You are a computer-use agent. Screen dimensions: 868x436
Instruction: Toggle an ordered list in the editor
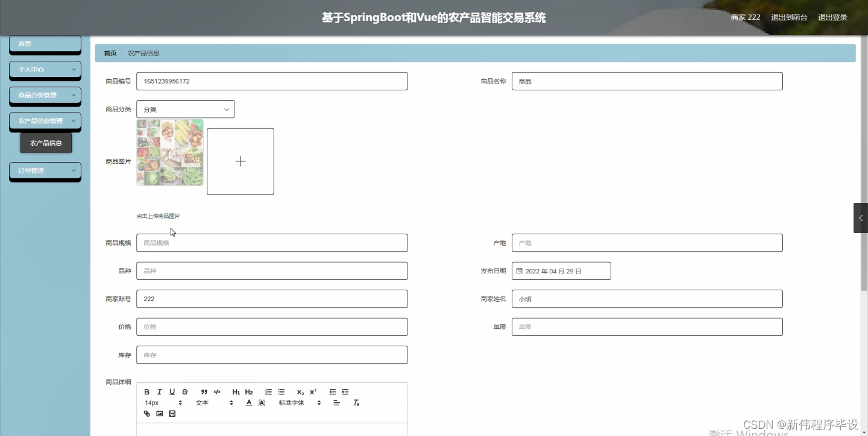pyautogui.click(x=268, y=391)
